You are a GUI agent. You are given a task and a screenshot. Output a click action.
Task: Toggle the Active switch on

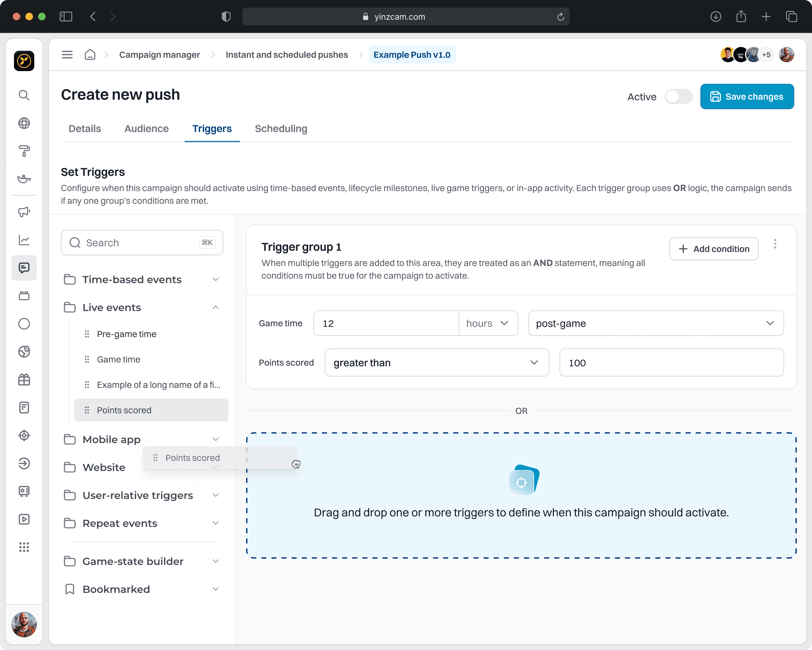pyautogui.click(x=678, y=96)
